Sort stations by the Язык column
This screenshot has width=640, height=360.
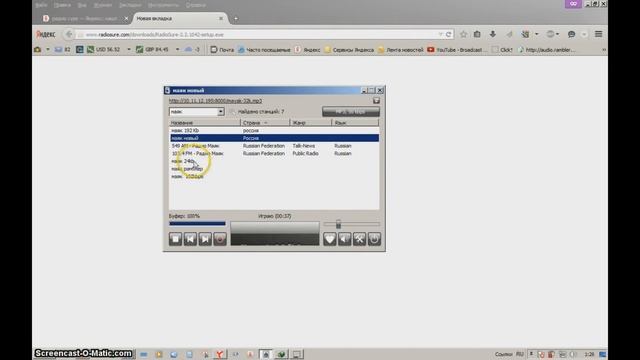pyautogui.click(x=355, y=122)
